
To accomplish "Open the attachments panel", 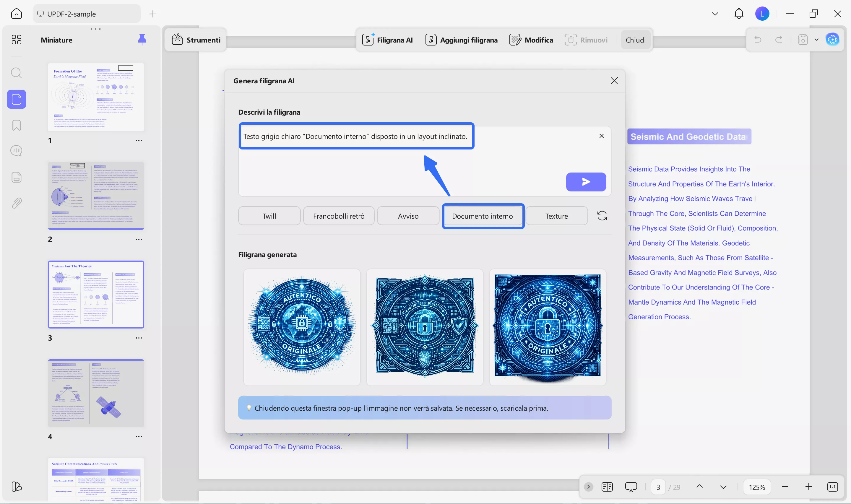I will [x=16, y=203].
